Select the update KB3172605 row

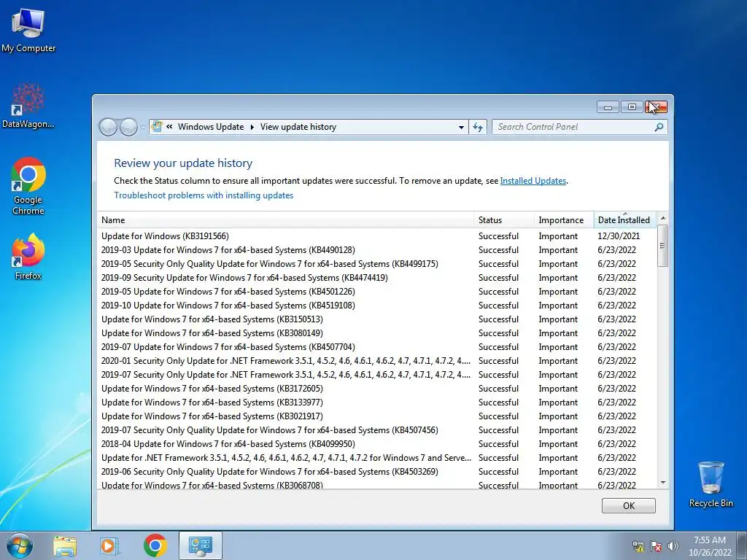pyautogui.click(x=376, y=388)
